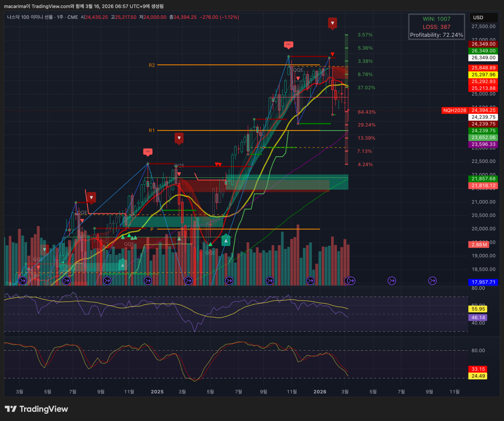Click the purple 23,596.33 price label
Viewport: 504px width, 421px height.
pos(483,144)
